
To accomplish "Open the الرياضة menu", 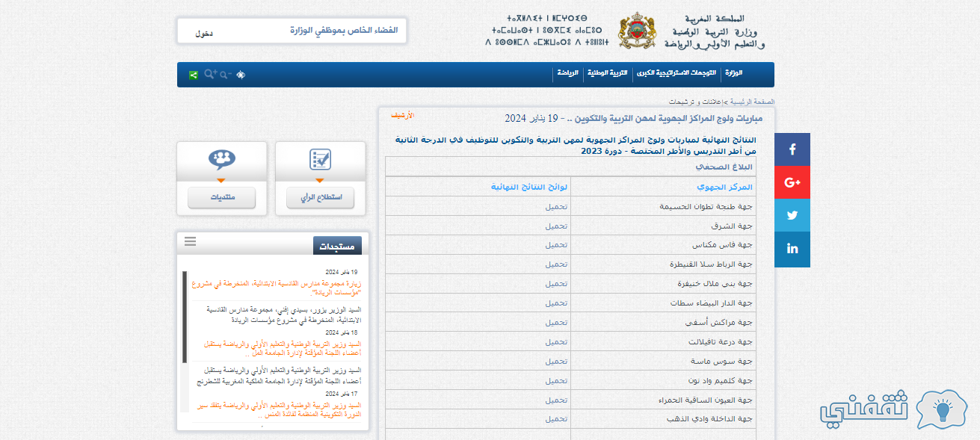I will (567, 73).
